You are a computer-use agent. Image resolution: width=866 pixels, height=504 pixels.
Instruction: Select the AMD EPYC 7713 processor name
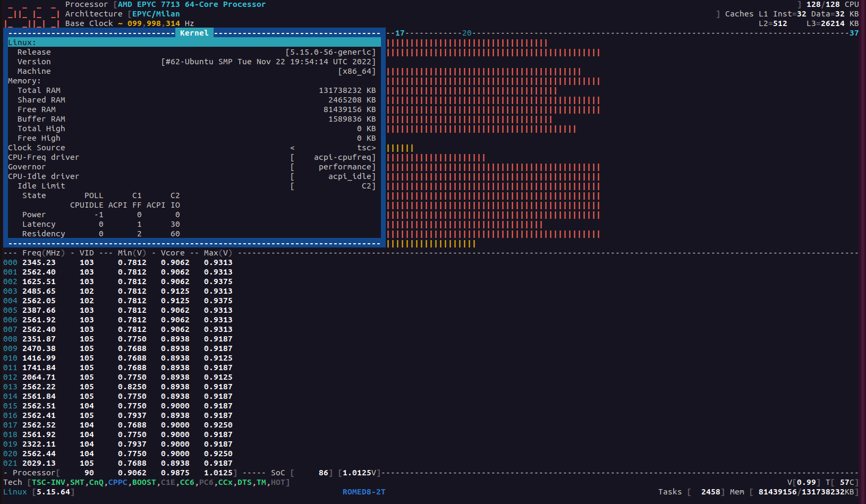(x=192, y=4)
